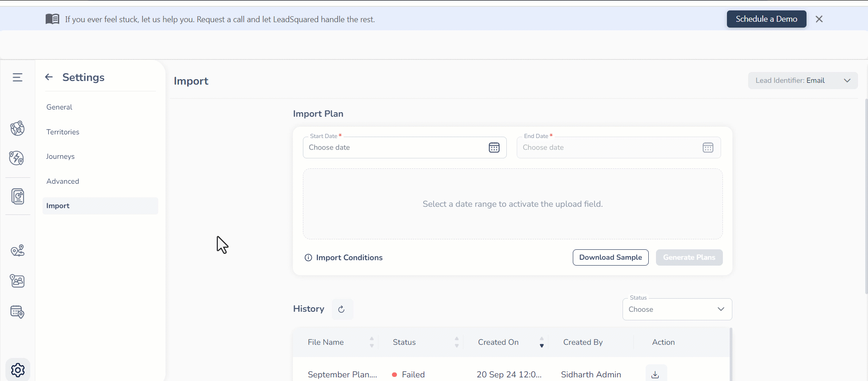Image resolution: width=868 pixels, height=381 pixels.
Task: Click the Download Sample button
Action: [610, 257]
